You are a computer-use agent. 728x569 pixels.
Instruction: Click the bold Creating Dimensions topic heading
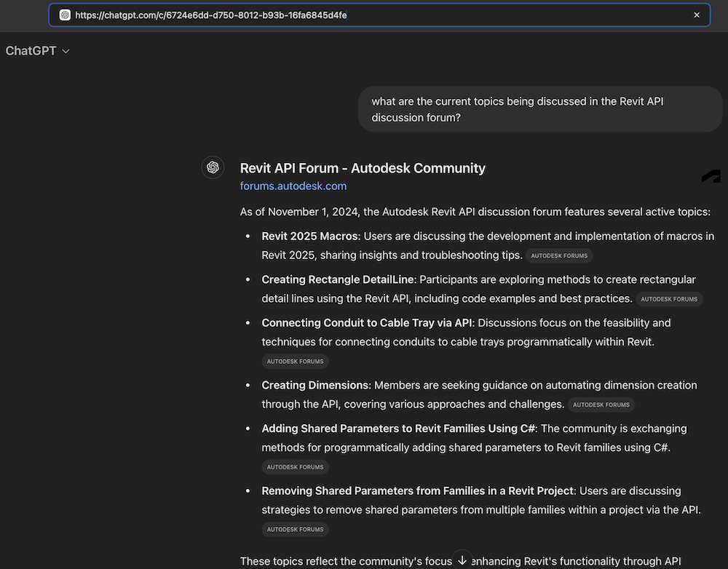[313, 384]
